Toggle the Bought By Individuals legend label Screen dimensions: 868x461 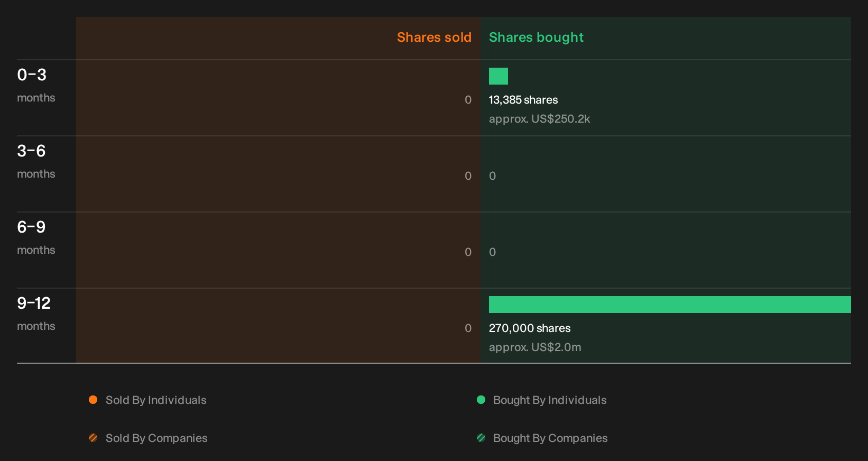(x=550, y=400)
